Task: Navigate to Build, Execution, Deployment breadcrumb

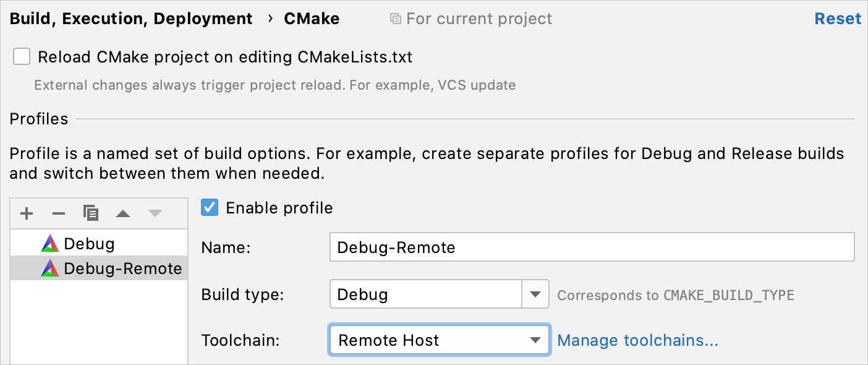Action: point(131,18)
